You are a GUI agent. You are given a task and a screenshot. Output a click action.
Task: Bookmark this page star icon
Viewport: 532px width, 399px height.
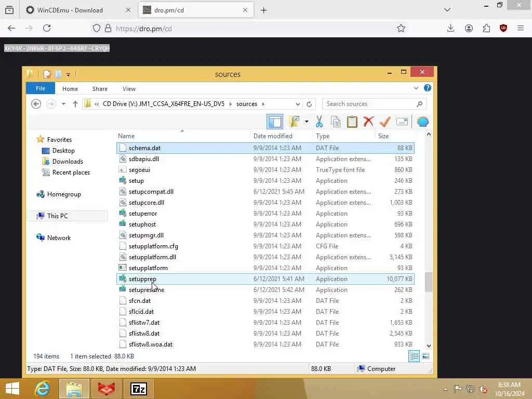click(401, 29)
